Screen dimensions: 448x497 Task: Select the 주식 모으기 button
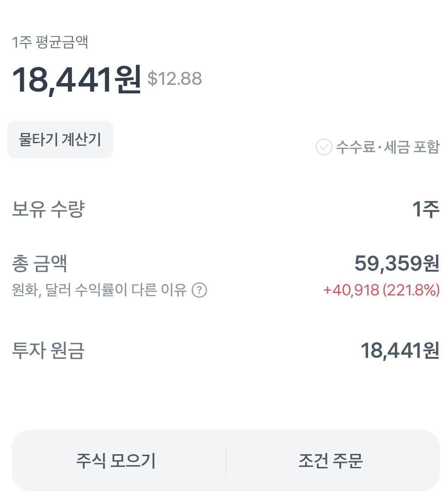pyautogui.click(x=116, y=461)
